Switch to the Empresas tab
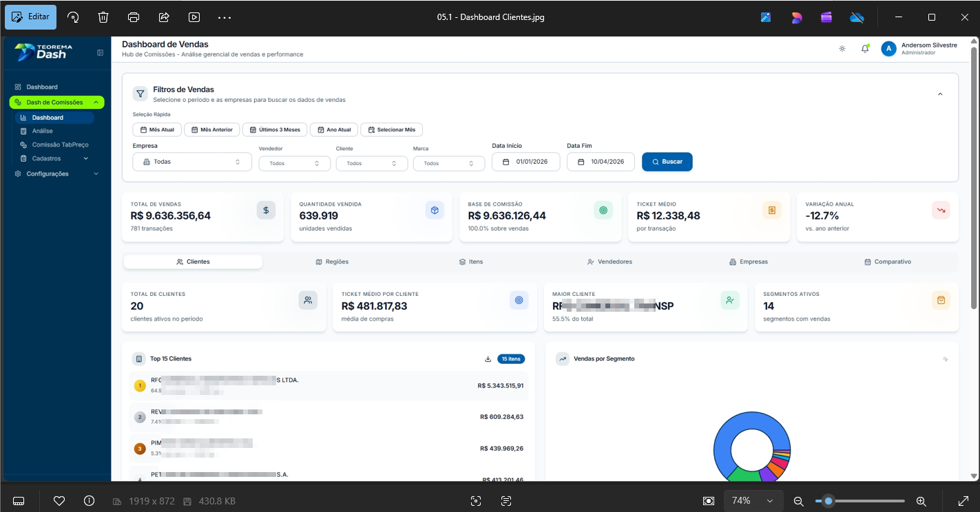This screenshot has height=512, width=980. click(749, 262)
